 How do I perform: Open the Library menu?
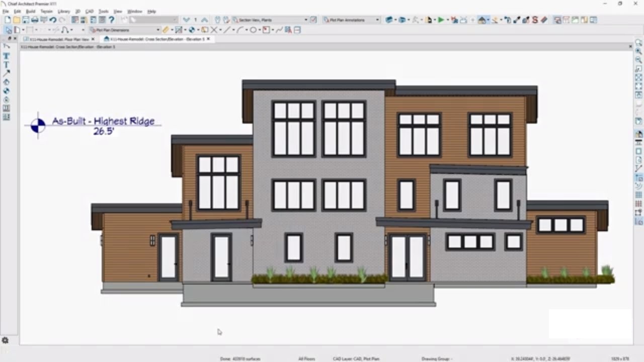(64, 11)
